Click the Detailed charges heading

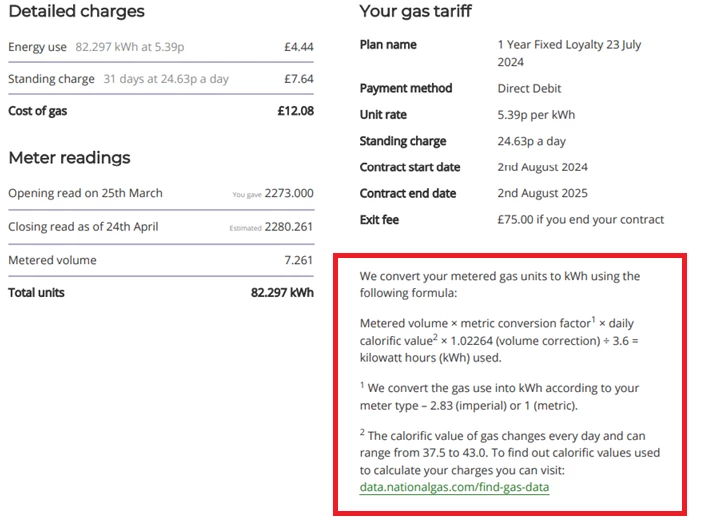76,12
